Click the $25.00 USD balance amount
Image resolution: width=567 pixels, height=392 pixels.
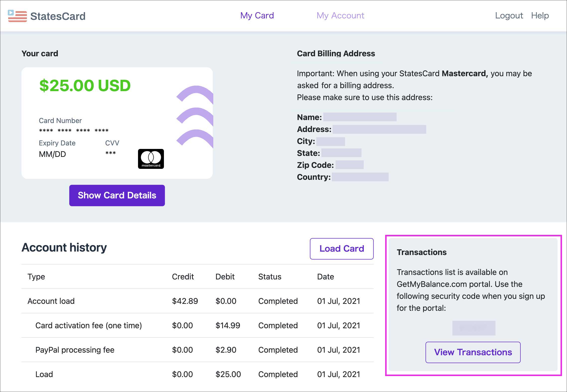(x=85, y=85)
